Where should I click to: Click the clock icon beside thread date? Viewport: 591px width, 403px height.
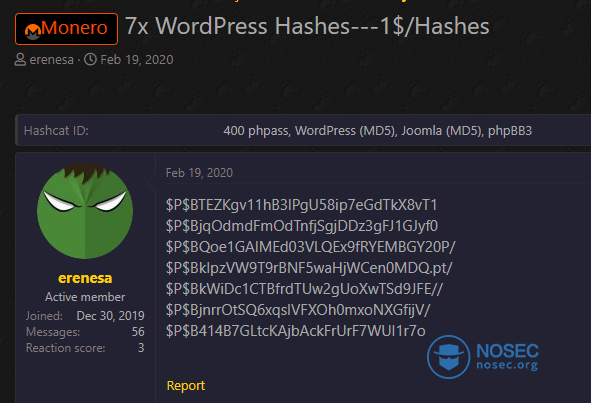(90, 59)
